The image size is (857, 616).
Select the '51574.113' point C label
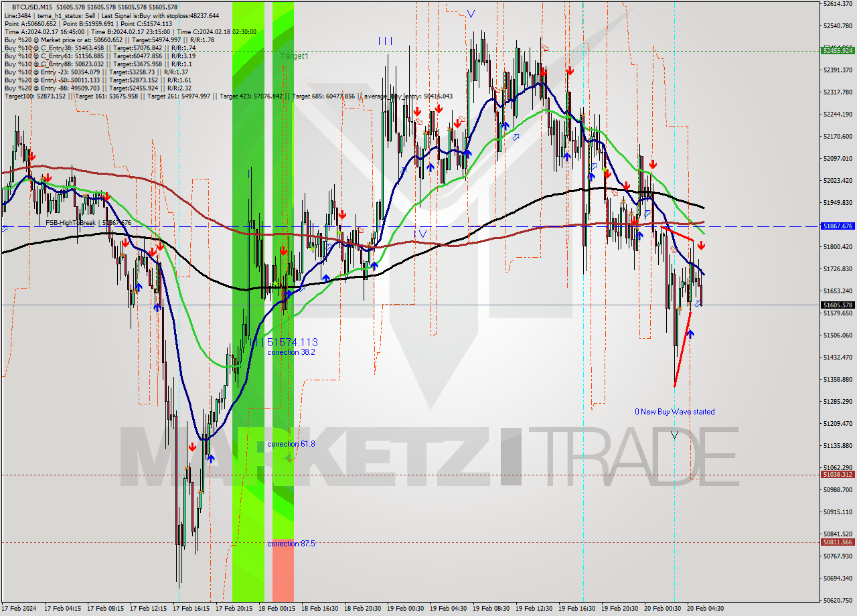coord(292,342)
